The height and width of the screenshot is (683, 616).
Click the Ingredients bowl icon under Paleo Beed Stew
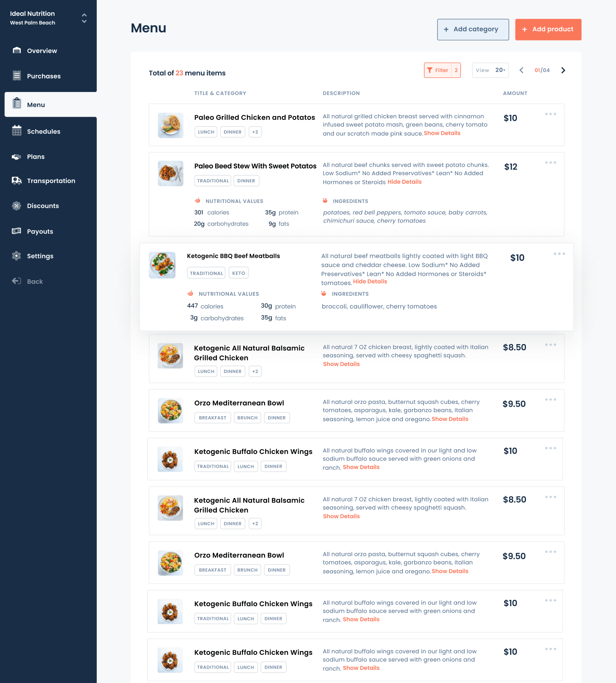[x=325, y=201]
